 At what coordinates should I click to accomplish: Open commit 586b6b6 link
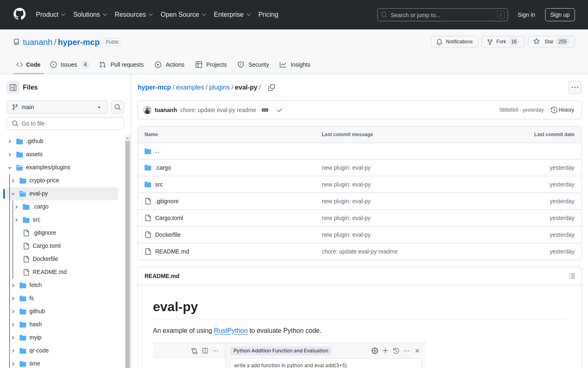(x=508, y=110)
